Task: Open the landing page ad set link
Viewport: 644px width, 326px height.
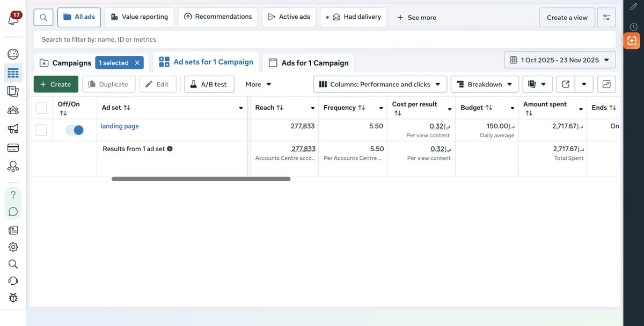Action: tap(120, 126)
